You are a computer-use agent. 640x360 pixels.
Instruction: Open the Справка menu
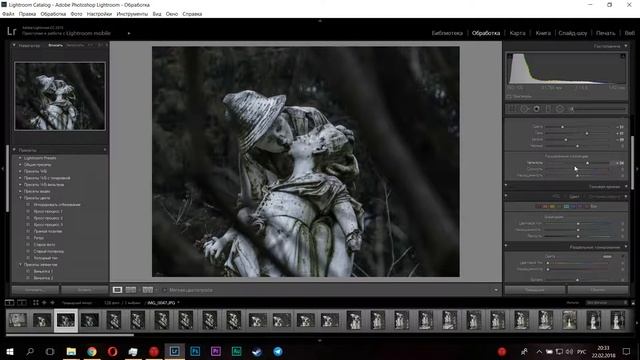tap(192, 14)
